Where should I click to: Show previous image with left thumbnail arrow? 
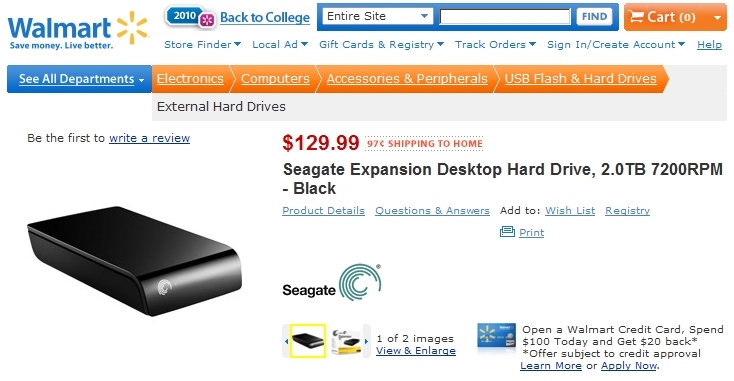286,341
